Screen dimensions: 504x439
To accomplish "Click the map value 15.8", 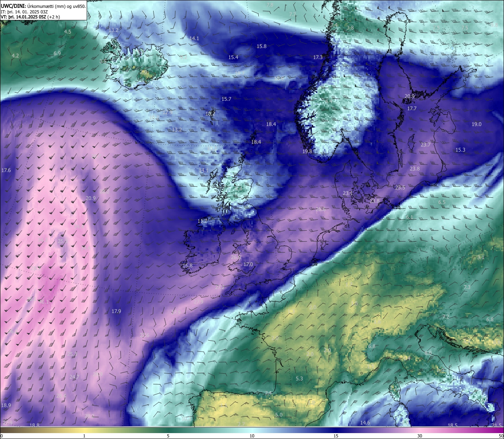I will pyautogui.click(x=261, y=46).
